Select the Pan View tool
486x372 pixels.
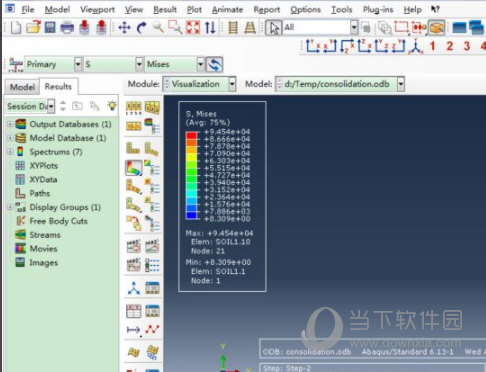(124, 27)
